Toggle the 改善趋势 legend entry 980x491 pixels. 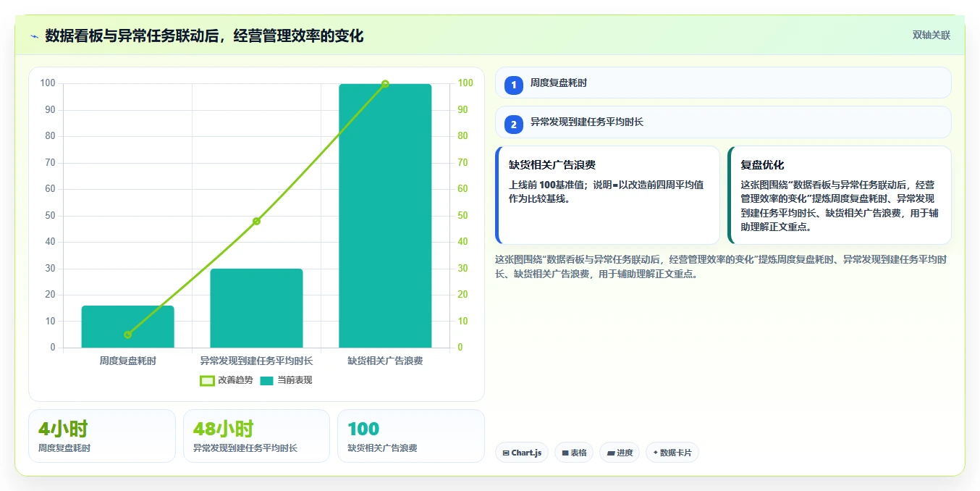[x=227, y=380]
